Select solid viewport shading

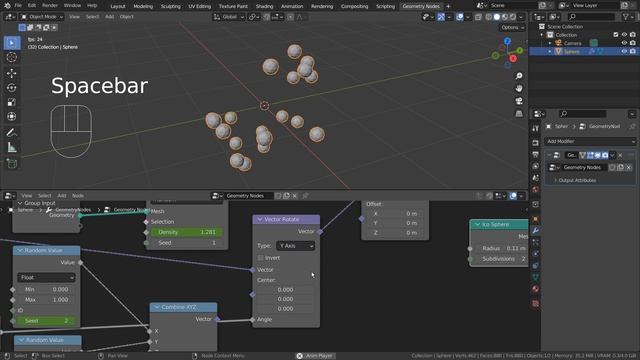click(497, 17)
